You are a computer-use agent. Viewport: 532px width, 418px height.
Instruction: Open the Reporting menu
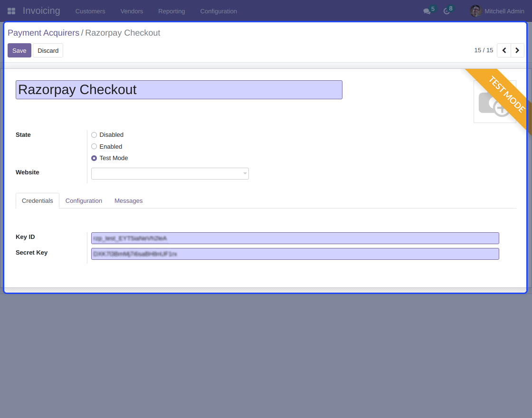171,11
